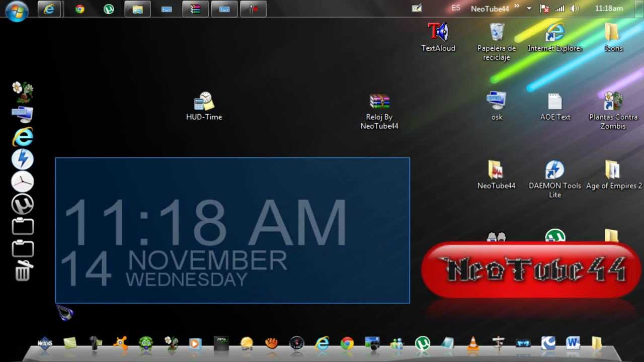Click the Nexus icon in bottom dock

(45, 343)
